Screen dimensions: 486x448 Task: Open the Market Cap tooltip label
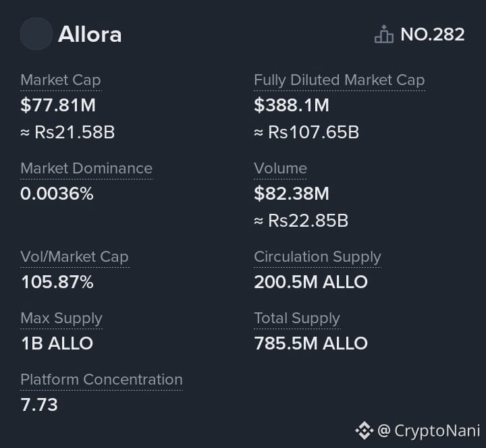(61, 80)
